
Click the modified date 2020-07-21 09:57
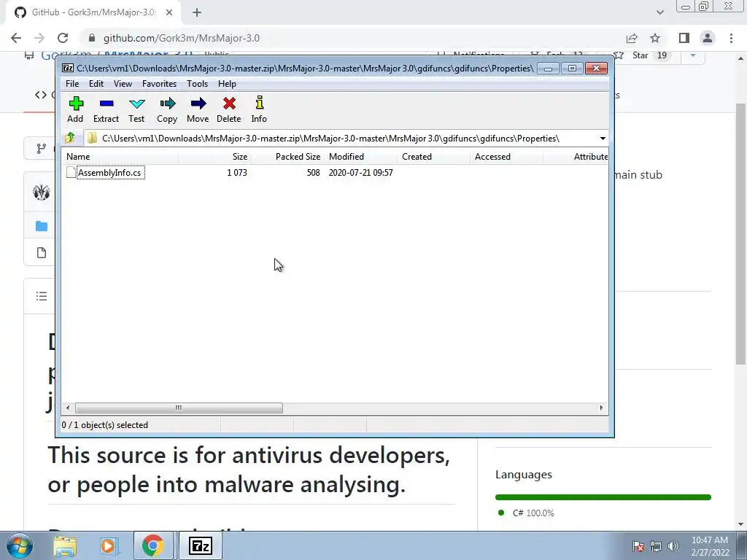[360, 172]
